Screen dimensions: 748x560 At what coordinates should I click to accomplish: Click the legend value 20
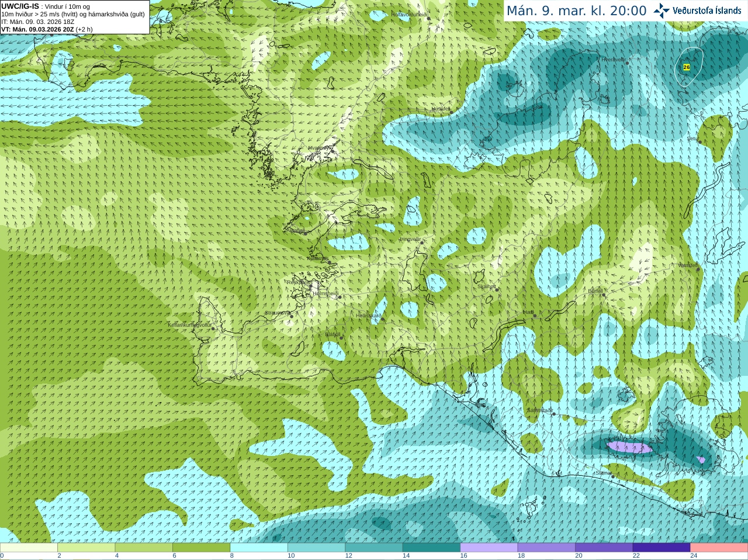[x=579, y=556]
